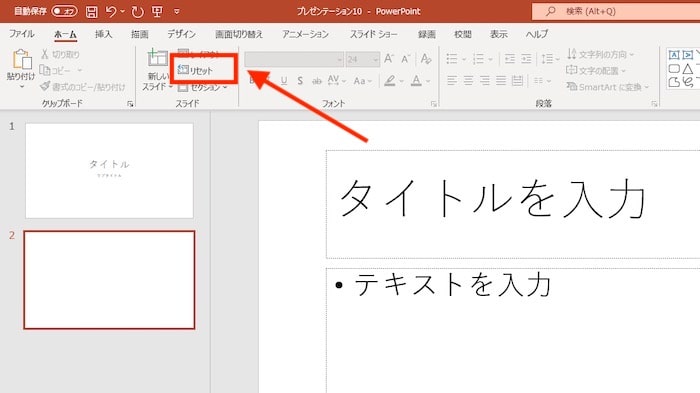Toggle align text right
Screen dimensions: 700x393
[x=485, y=81]
